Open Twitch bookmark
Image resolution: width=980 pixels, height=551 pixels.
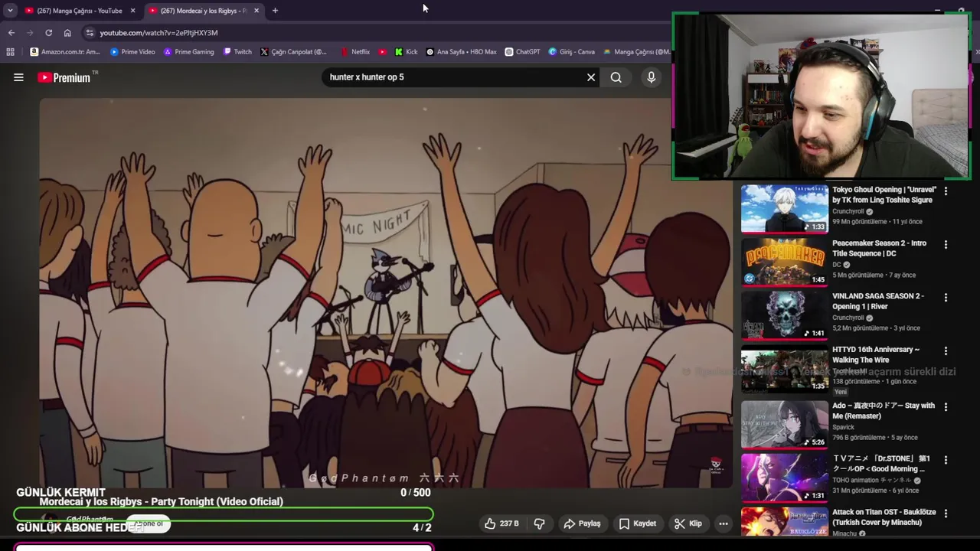click(237, 52)
